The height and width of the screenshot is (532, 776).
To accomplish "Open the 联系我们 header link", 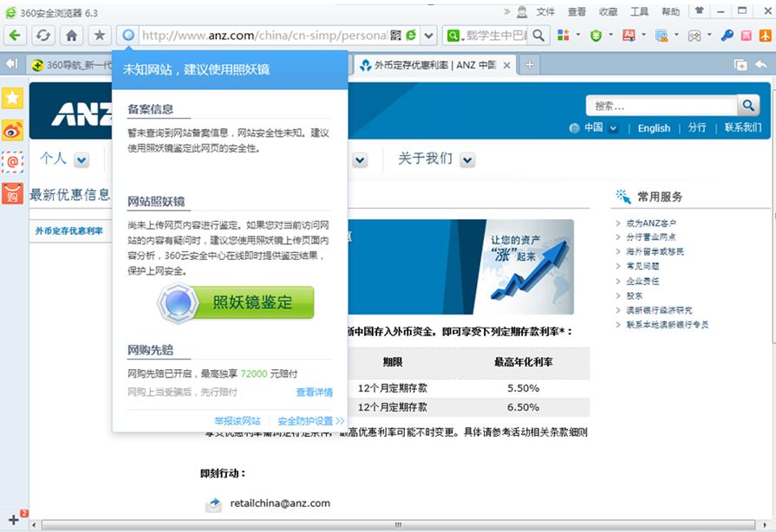I will pos(743,127).
